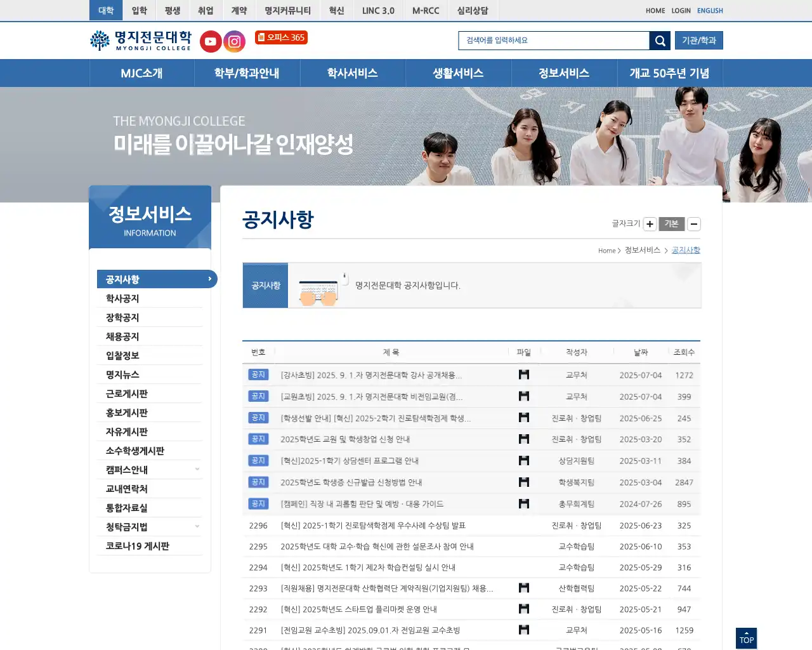812x650 pixels.
Task: Download file for post 2293 직원채용
Action: (x=524, y=588)
